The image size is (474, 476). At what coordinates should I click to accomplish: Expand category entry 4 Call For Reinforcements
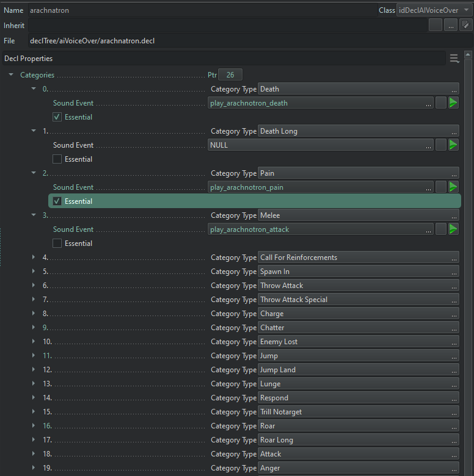pyautogui.click(x=34, y=257)
